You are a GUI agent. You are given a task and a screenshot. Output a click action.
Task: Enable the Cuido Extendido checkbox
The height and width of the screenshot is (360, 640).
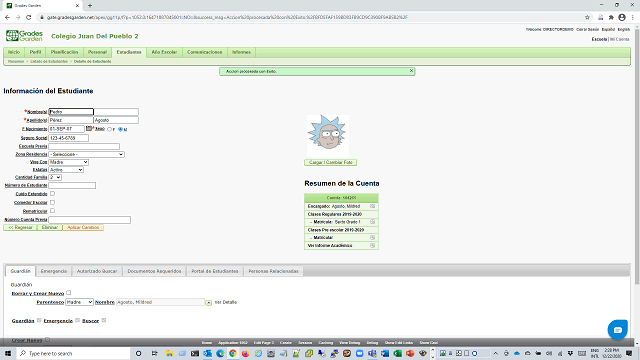(52, 193)
